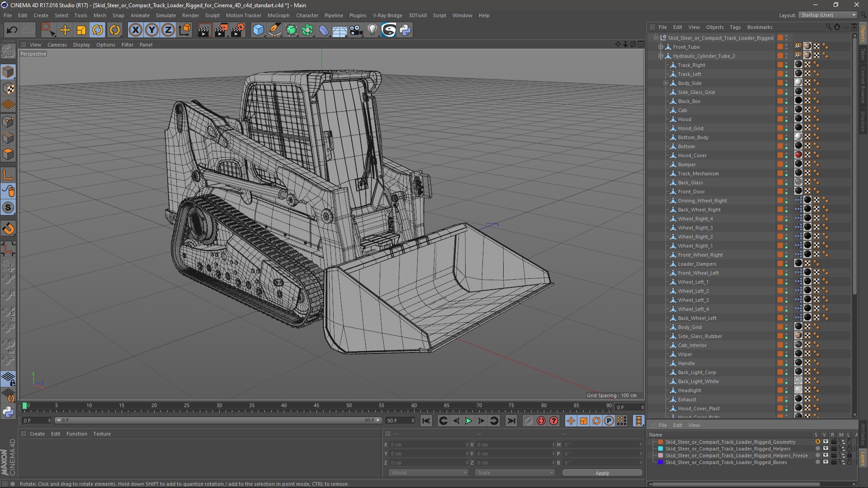Select the Loader_Dampers object row
Viewport: 868px width, 488px height.
697,264
